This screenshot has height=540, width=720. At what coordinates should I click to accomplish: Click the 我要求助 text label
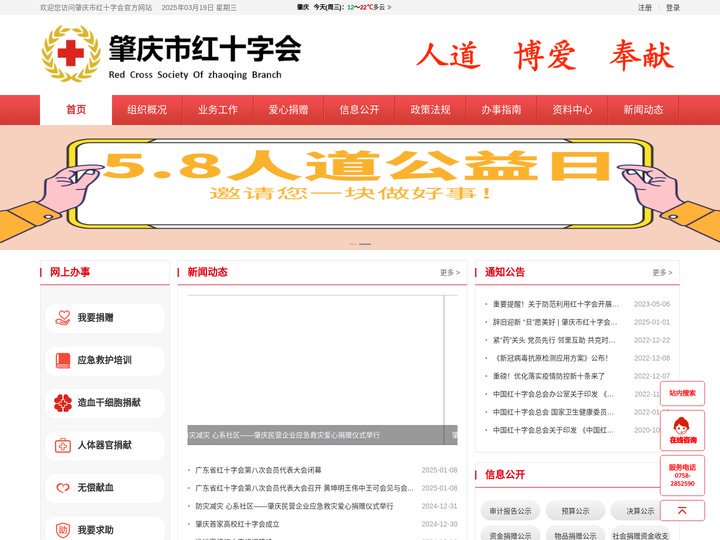95,530
